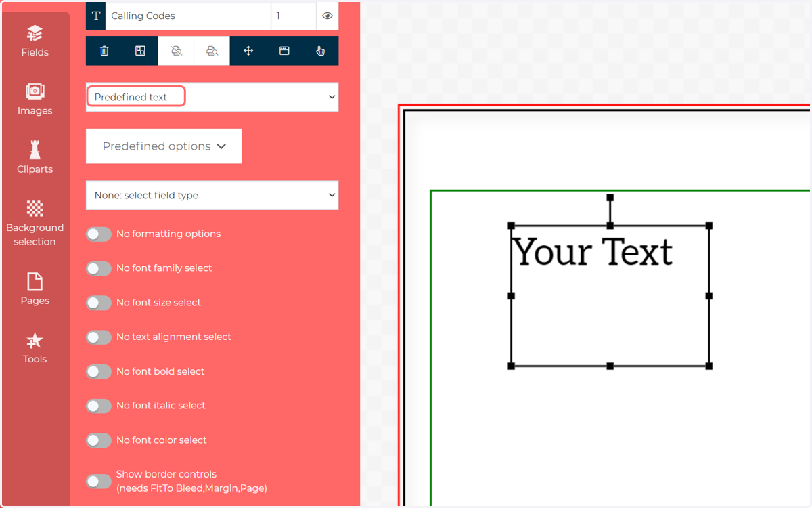Screen dimensions: 812x508
Task: Open the Fields sidebar panel
Action: (35, 41)
